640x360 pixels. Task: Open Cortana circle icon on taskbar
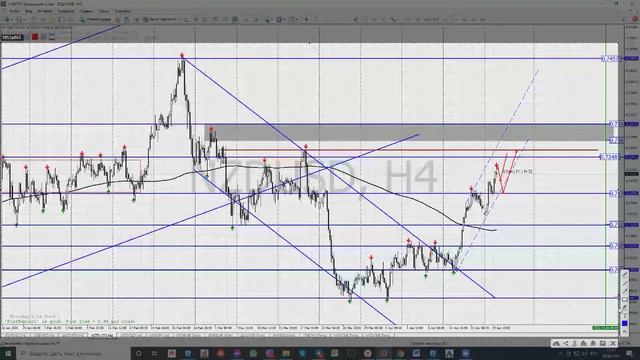coord(139,353)
